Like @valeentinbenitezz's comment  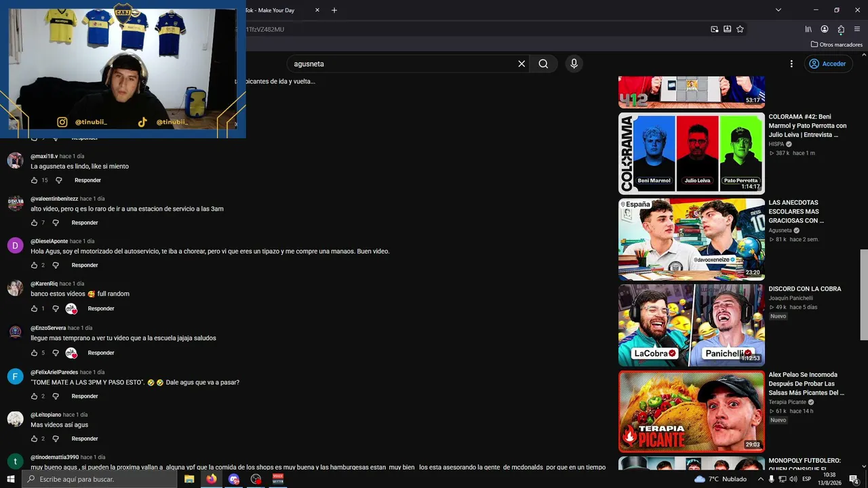coord(35,223)
